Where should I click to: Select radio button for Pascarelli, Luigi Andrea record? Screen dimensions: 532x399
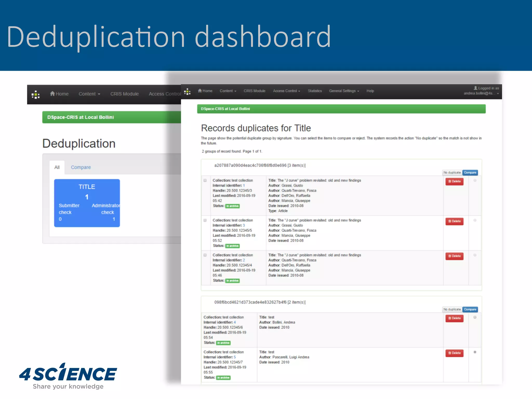(475, 352)
